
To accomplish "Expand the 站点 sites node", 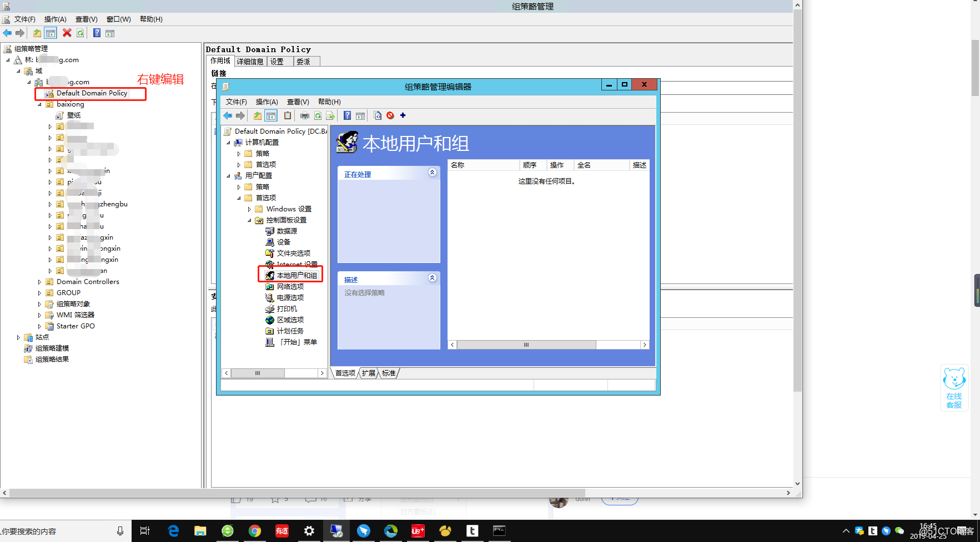I will [x=18, y=337].
